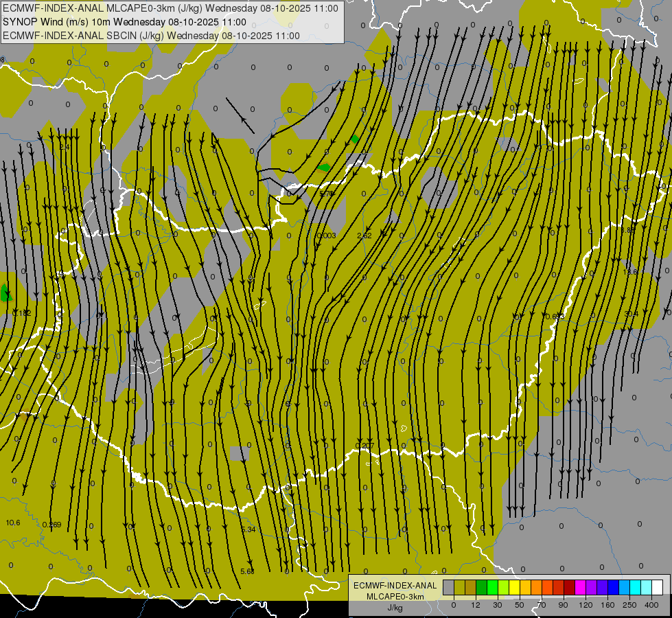Click the magenta legend swatch

[580, 588]
